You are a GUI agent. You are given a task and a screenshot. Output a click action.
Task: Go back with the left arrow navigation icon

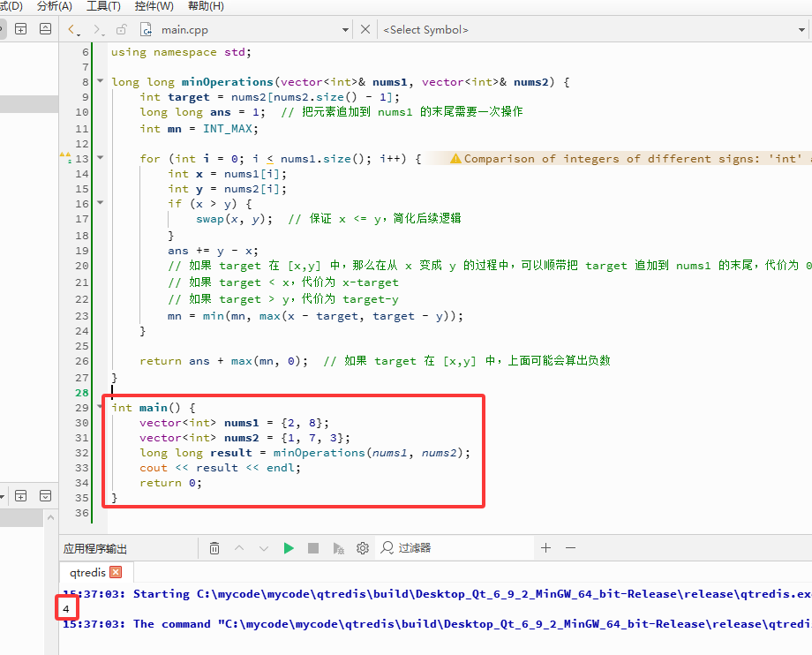click(73, 29)
